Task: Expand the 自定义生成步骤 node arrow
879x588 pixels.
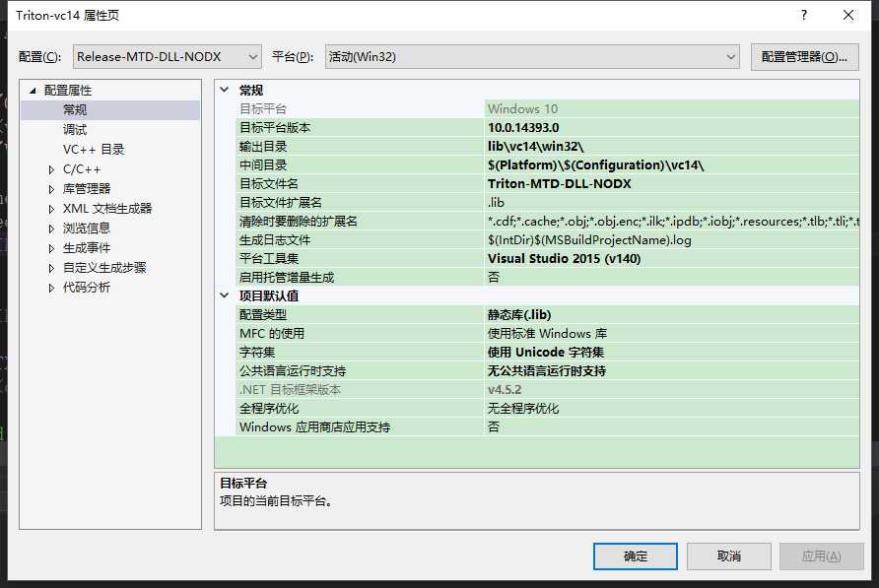Action: point(51,268)
